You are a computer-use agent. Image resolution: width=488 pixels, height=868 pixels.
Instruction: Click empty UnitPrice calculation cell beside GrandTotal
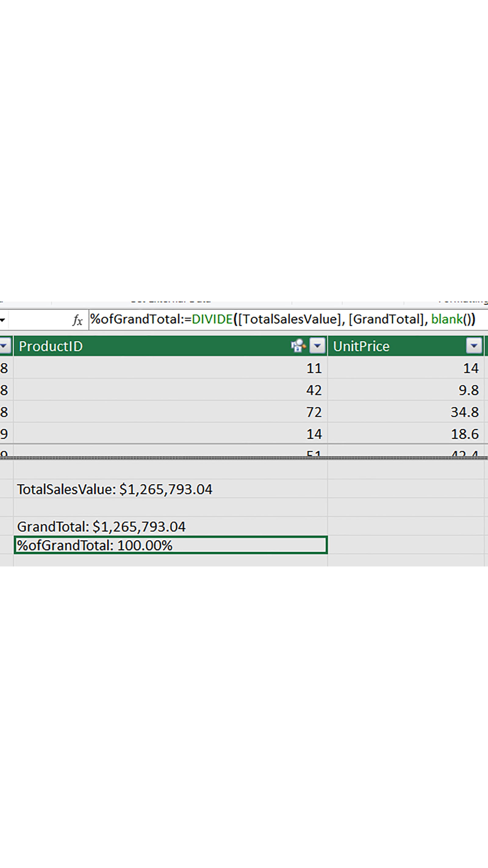point(406,526)
